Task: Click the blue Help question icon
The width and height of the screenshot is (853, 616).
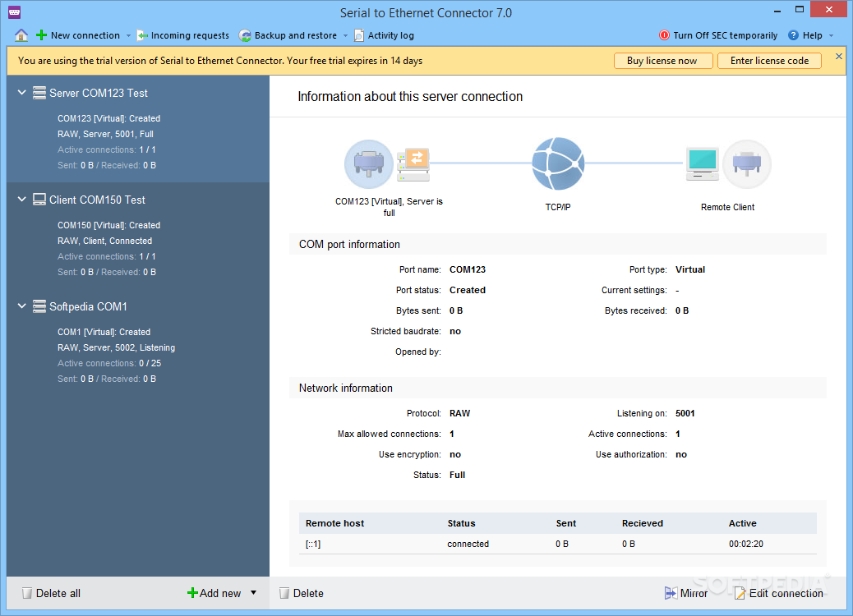Action: pos(793,35)
